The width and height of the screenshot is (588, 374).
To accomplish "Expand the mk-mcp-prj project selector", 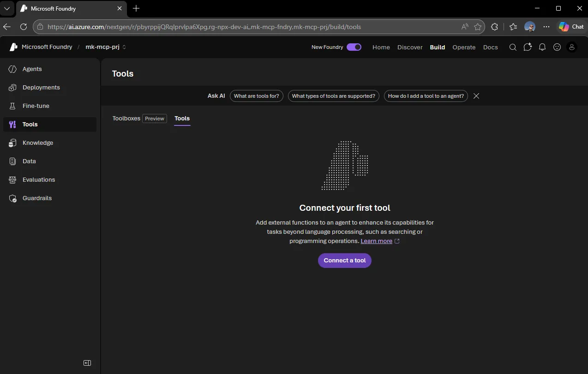I will 106,47.
